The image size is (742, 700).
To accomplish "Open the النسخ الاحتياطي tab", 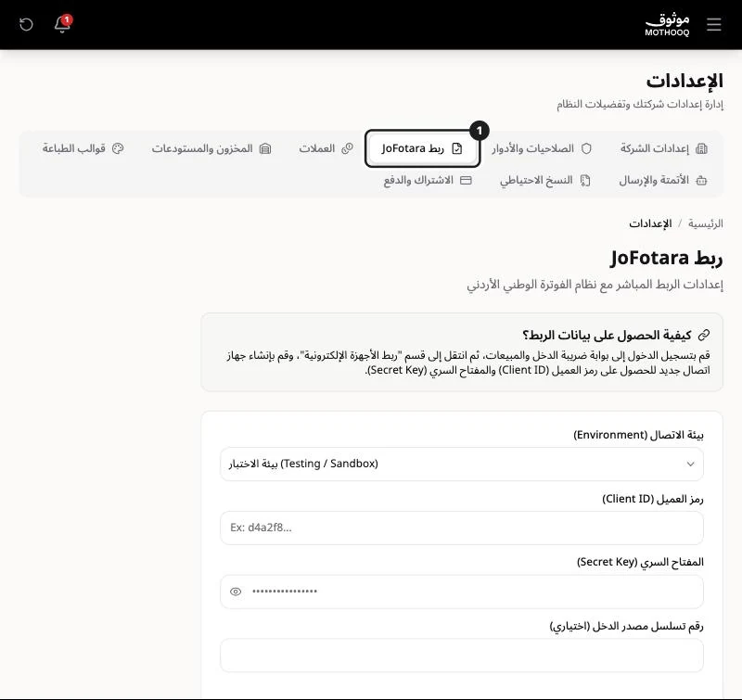I will 545,180.
